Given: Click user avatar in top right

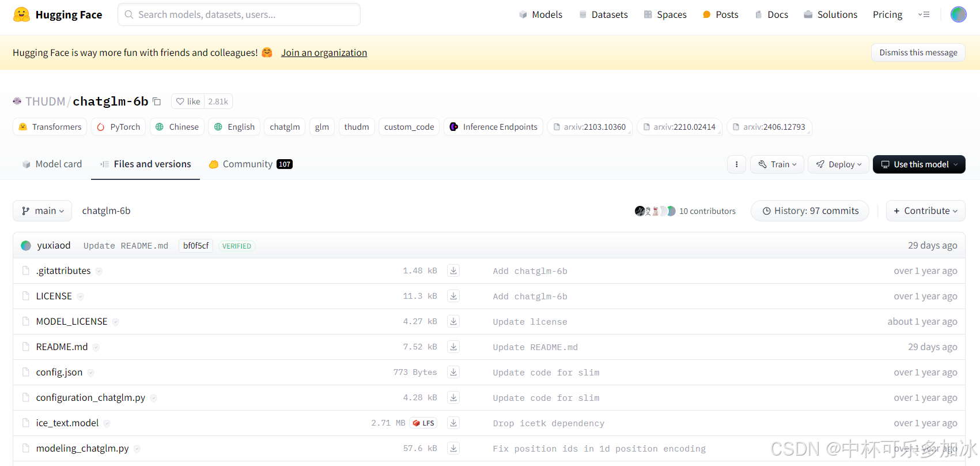Looking at the screenshot, I should [958, 14].
